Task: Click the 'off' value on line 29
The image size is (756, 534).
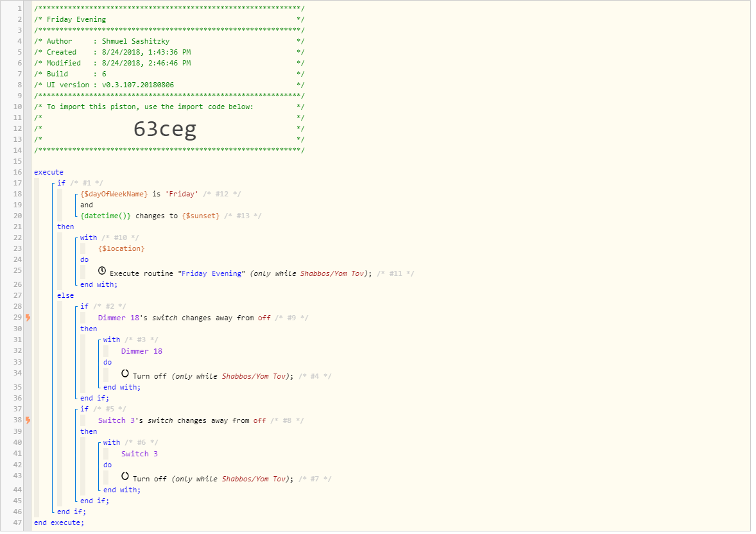Action: click(x=264, y=318)
